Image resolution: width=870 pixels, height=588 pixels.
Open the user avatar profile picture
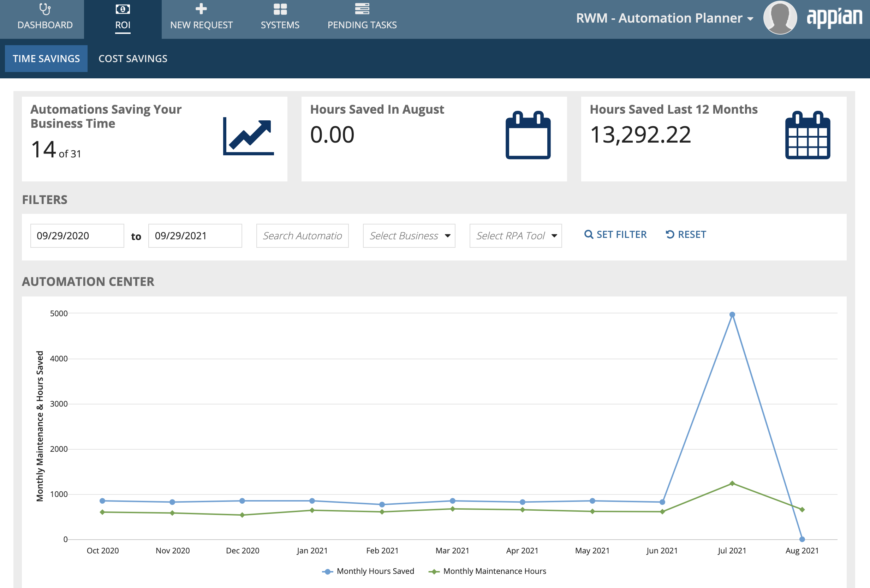click(x=780, y=18)
